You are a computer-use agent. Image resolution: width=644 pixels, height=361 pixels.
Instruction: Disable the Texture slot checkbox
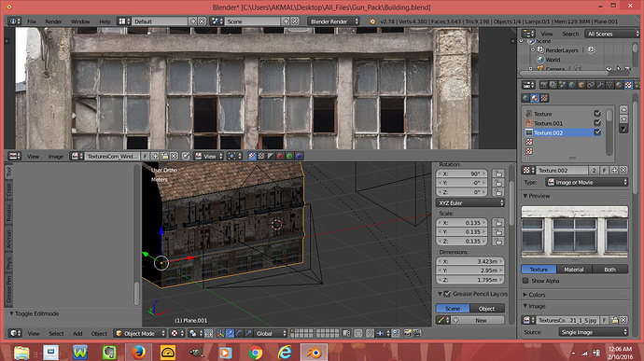coord(597,114)
